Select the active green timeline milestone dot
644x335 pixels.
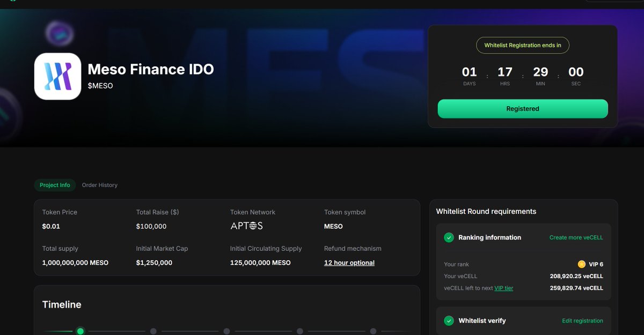coord(80,331)
